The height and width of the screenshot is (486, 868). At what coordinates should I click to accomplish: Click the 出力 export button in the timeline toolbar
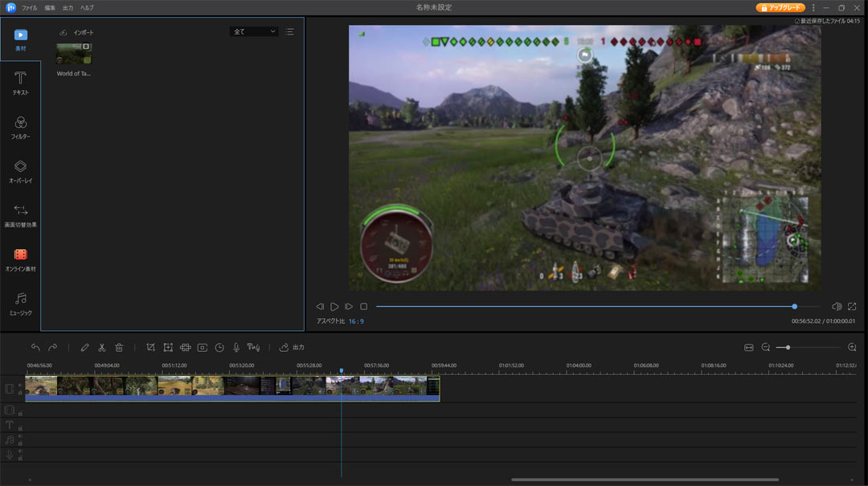[292, 347]
